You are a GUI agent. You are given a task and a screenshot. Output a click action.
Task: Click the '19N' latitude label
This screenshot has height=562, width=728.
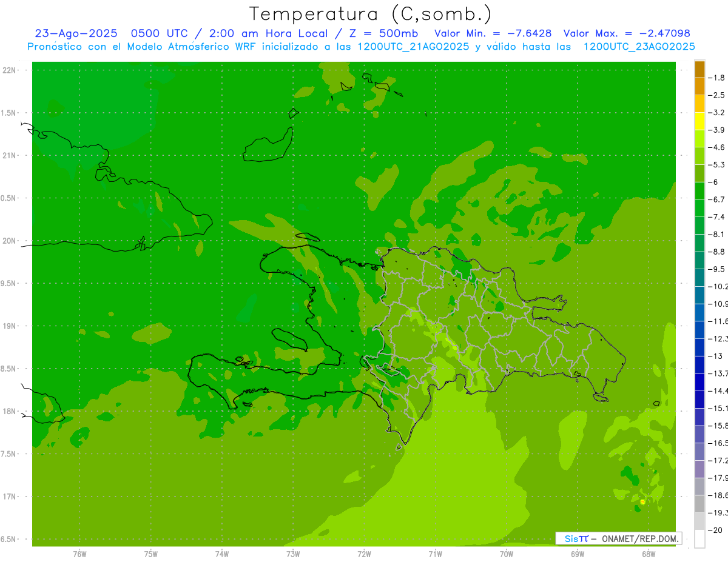click(x=10, y=326)
